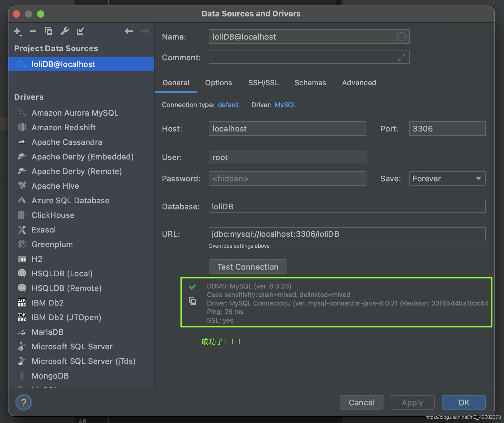The height and width of the screenshot is (423, 504).
Task: Click the add data source plus icon
Action: coord(18,31)
